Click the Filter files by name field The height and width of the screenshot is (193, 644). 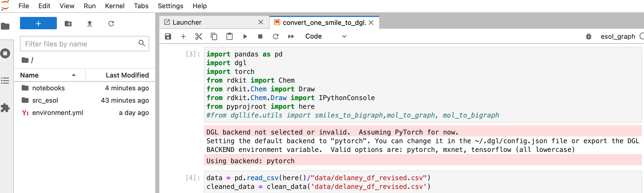click(85, 44)
